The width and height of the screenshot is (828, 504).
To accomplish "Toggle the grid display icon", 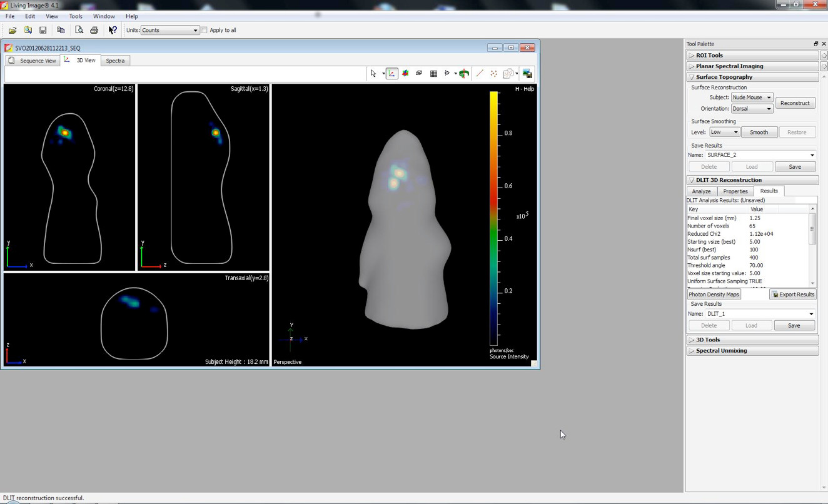I will click(x=433, y=74).
